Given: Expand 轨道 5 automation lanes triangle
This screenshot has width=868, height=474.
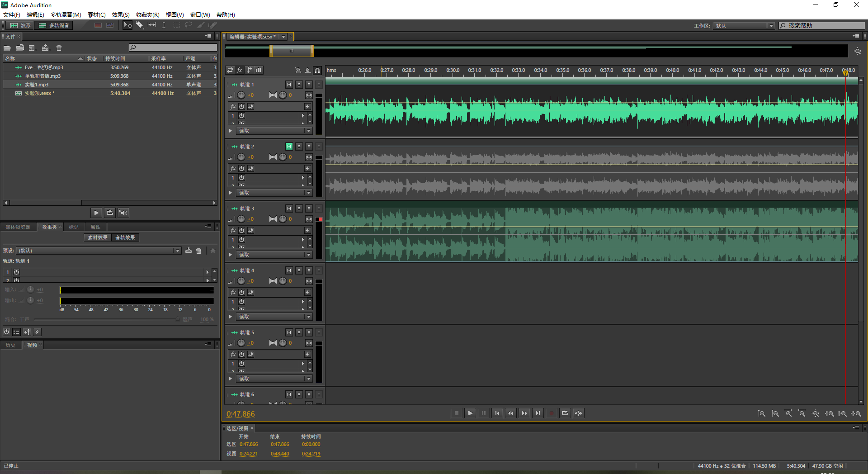Looking at the screenshot, I should click(x=231, y=379).
